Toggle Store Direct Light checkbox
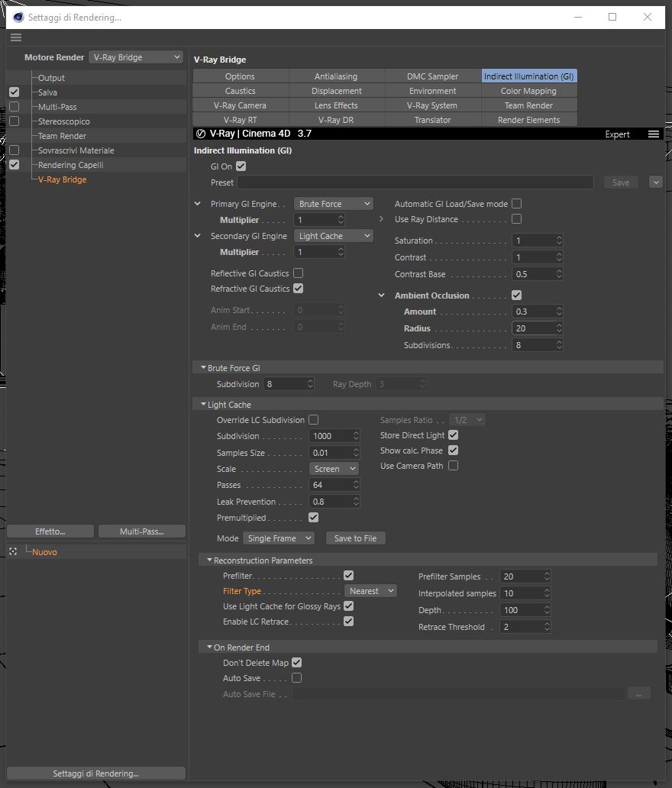Image resolution: width=672 pixels, height=788 pixels. 453,435
